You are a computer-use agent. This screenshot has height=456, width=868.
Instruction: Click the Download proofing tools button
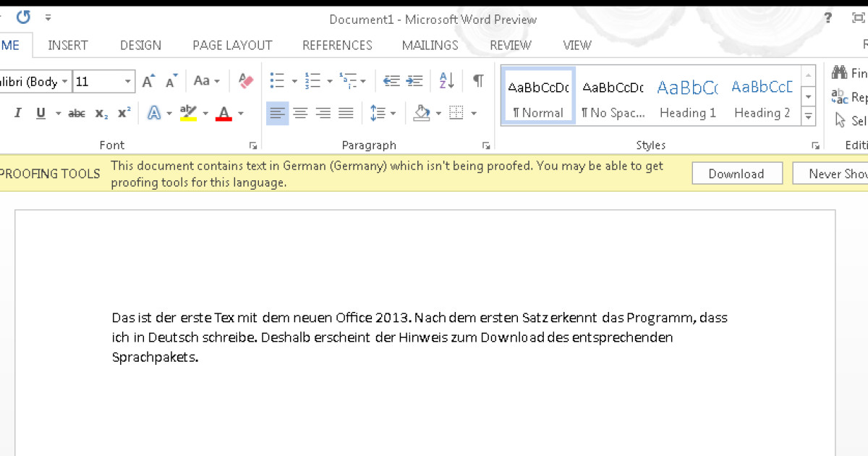(x=736, y=173)
